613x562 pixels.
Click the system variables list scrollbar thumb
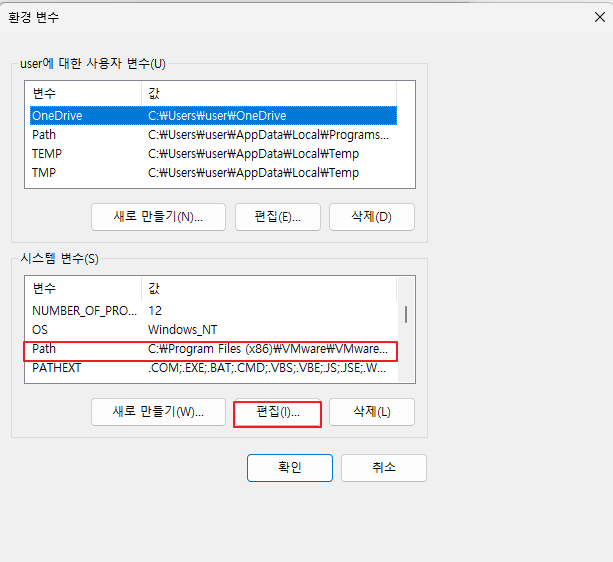[x=406, y=315]
